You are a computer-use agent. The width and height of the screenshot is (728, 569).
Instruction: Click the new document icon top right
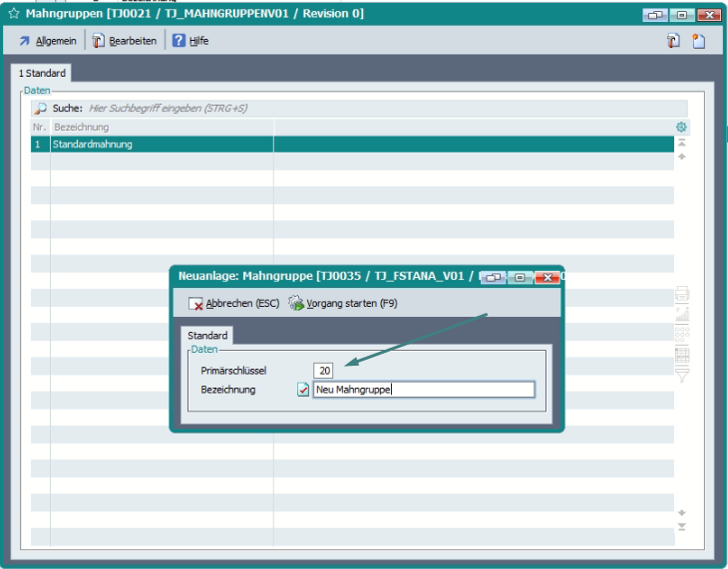tap(699, 41)
